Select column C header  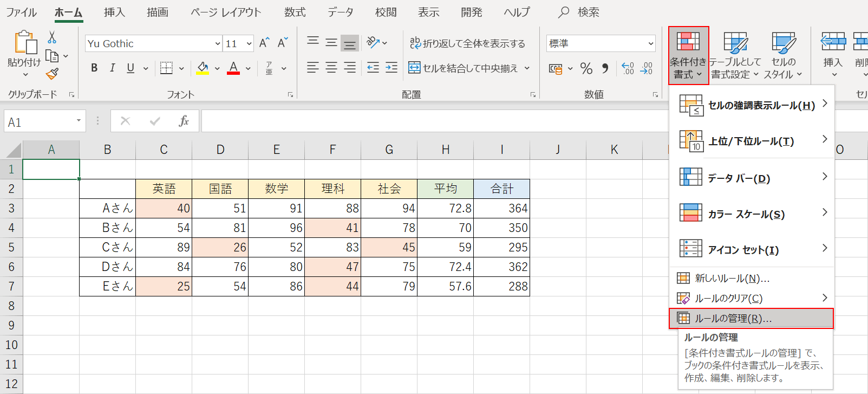[x=164, y=150]
